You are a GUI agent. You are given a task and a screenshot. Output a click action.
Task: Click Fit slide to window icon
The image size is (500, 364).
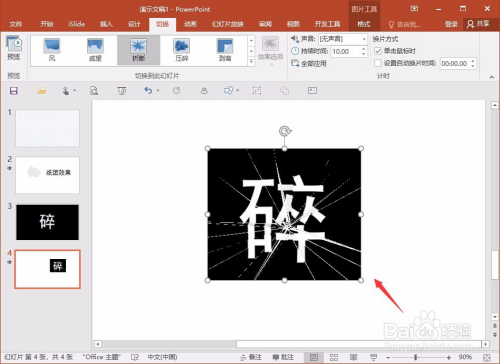[x=487, y=358]
